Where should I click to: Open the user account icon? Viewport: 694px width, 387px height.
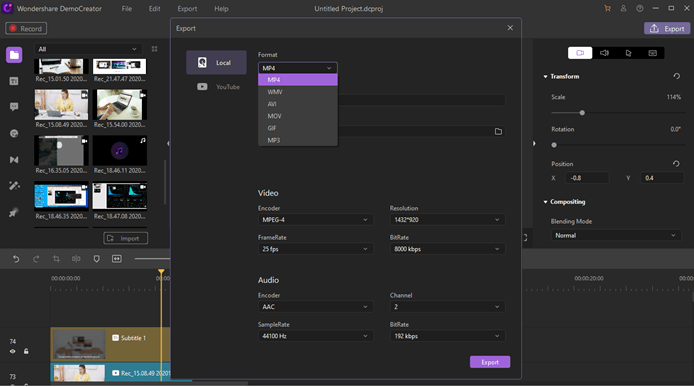623,8
